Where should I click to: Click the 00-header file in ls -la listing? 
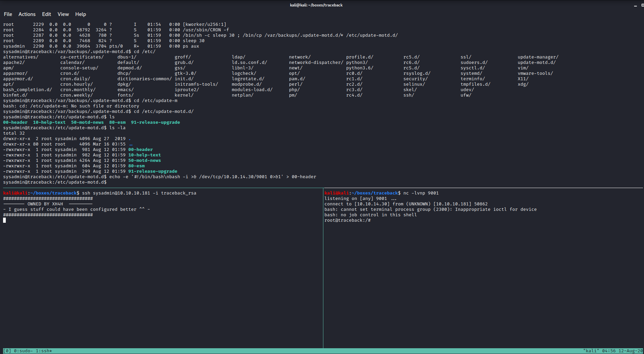coord(141,150)
